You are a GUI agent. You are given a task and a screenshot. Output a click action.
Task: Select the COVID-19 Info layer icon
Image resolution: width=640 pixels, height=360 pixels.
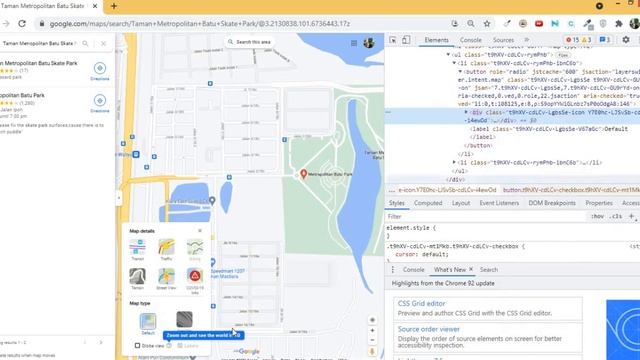[195, 276]
